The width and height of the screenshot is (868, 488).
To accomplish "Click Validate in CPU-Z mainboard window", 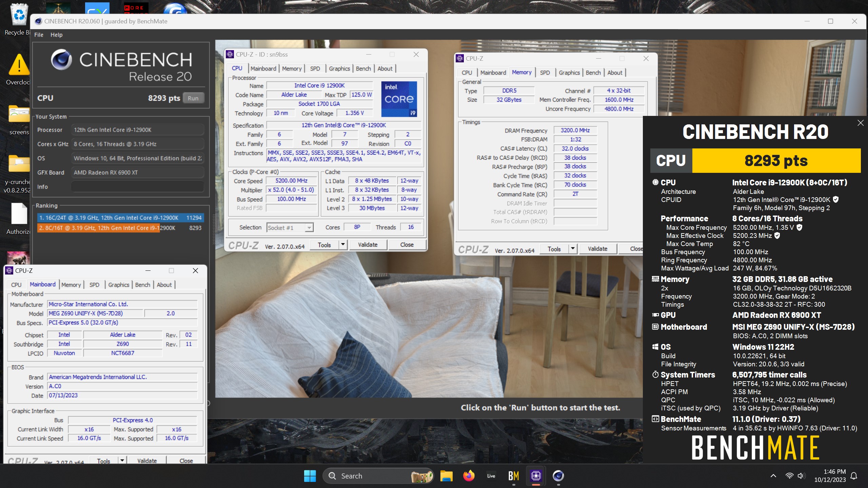I will [x=147, y=460].
